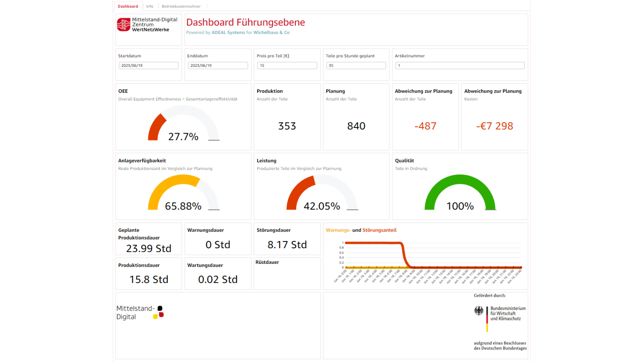This screenshot has height=362, width=644.
Task: Click the Warnungsdauer value 0 Std
Action: (x=218, y=245)
